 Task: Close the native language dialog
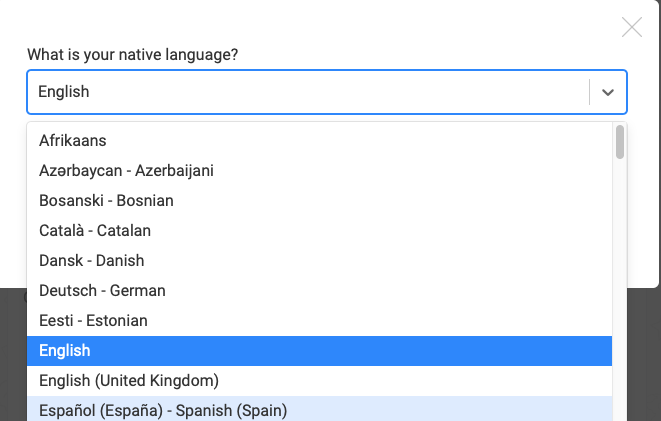pos(632,28)
